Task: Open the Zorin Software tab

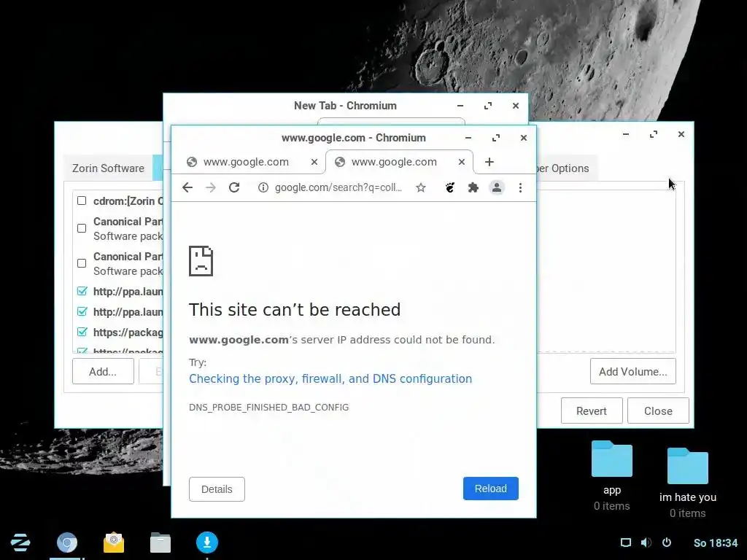Action: coord(108,168)
